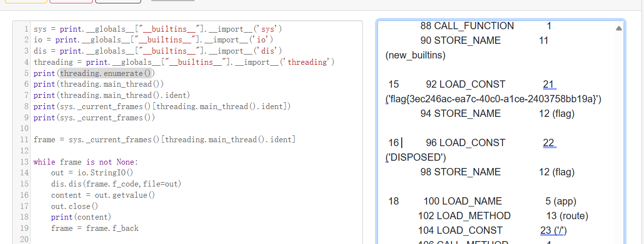
Task: Click operand '11' after 90 STORE_NAME
Action: 544,40
